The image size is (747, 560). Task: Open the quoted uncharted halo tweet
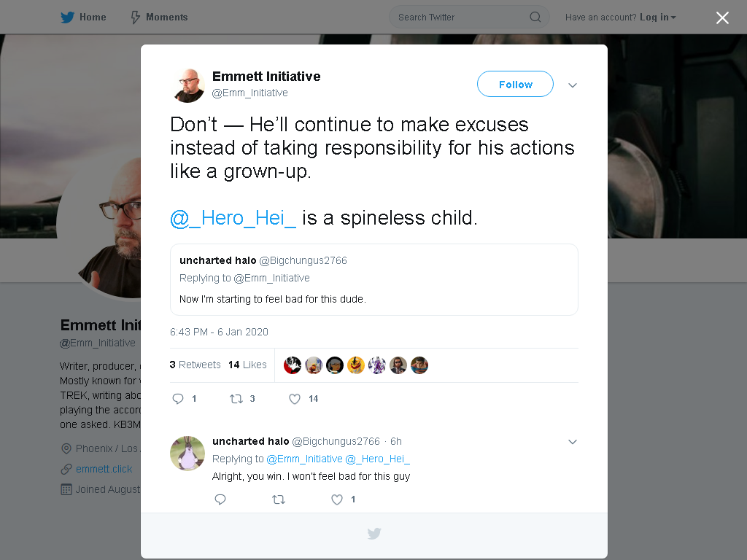coord(374,279)
